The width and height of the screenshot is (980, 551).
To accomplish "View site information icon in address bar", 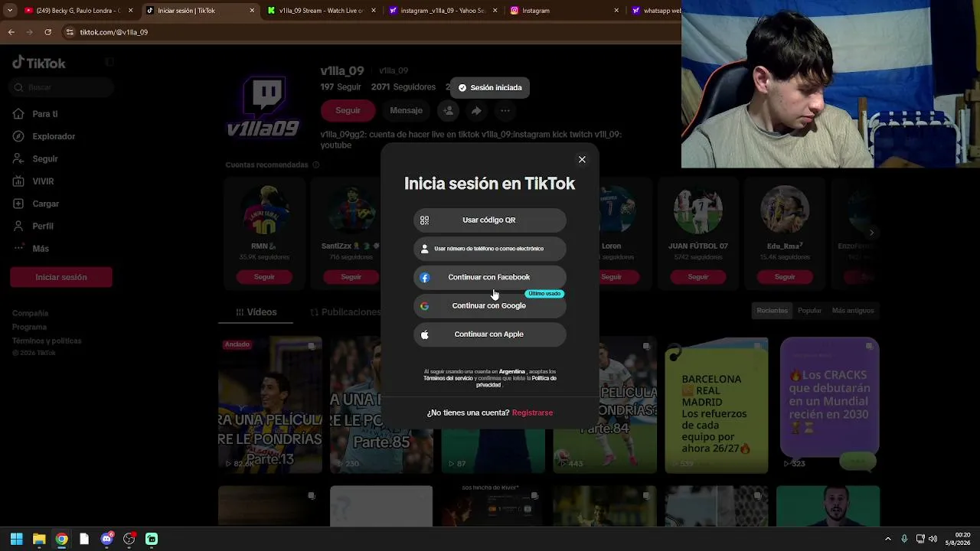I will click(x=70, y=32).
